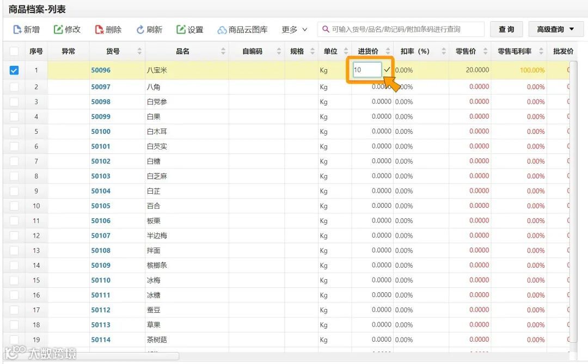This screenshot has height=364, width=588.
Task: Check the row 2 八角 checkbox
Action: coord(14,87)
